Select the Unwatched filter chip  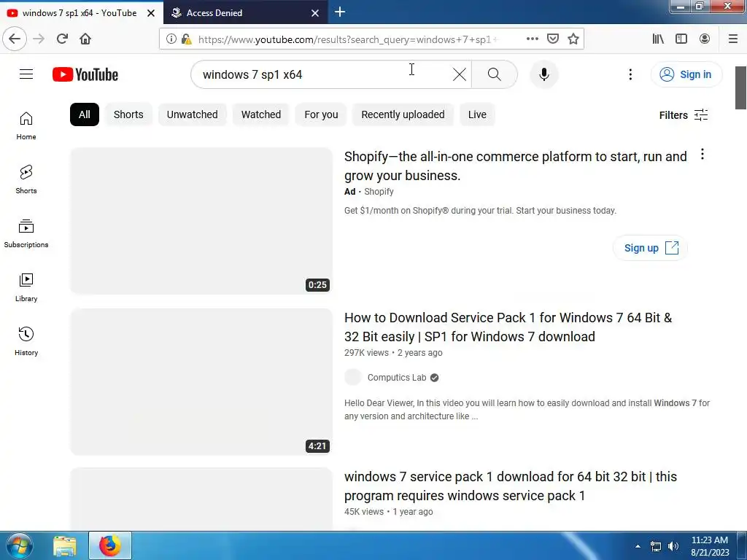coord(192,114)
